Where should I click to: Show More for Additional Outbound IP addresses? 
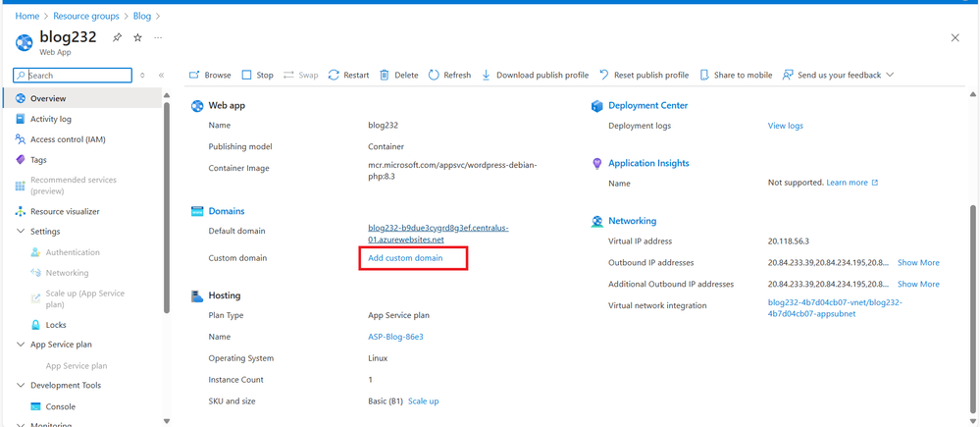[918, 284]
